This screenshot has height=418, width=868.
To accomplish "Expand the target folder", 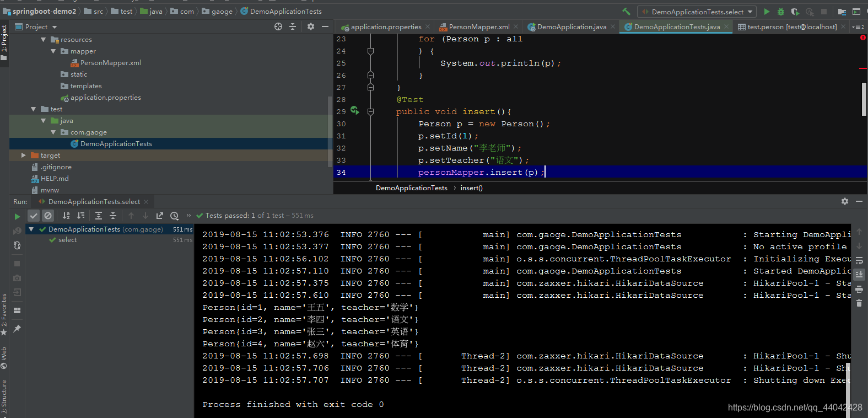I will coord(24,156).
